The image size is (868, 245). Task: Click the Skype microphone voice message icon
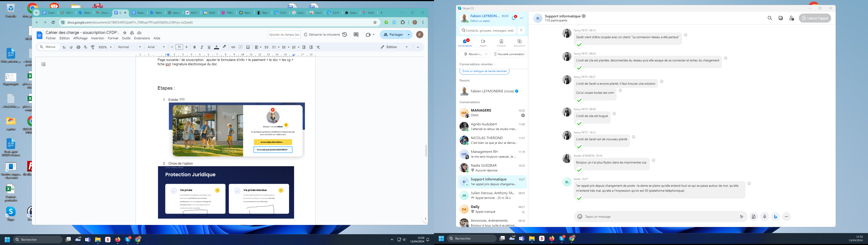pyautogui.click(x=764, y=217)
